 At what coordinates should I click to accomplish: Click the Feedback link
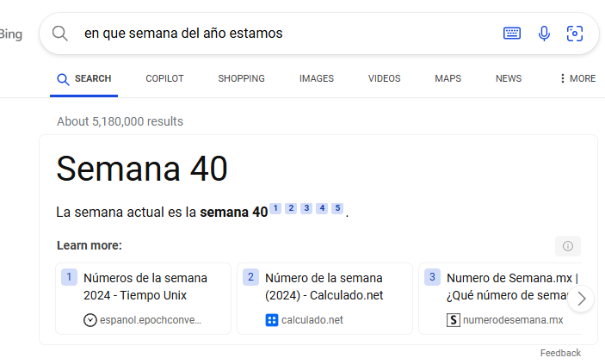[x=560, y=353]
